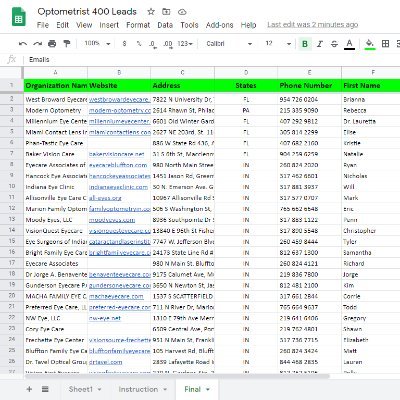
Task: Open the Edit menu
Action: [62, 25]
